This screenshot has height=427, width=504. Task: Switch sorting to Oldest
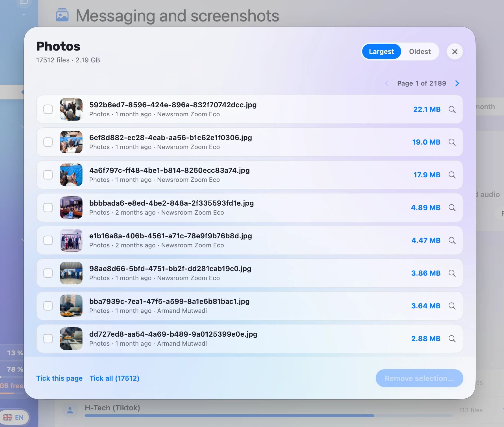(x=420, y=52)
